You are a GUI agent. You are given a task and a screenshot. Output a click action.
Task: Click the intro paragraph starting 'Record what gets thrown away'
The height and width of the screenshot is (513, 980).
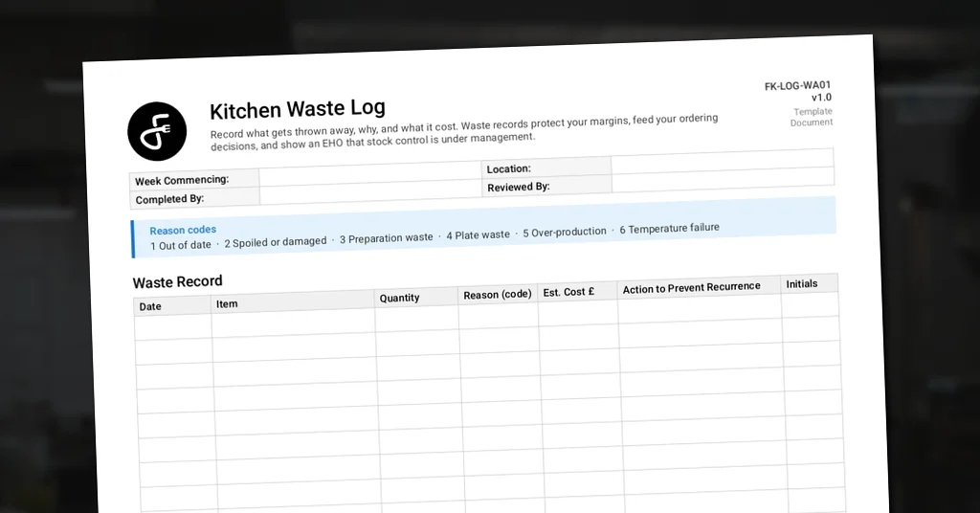coord(464,132)
